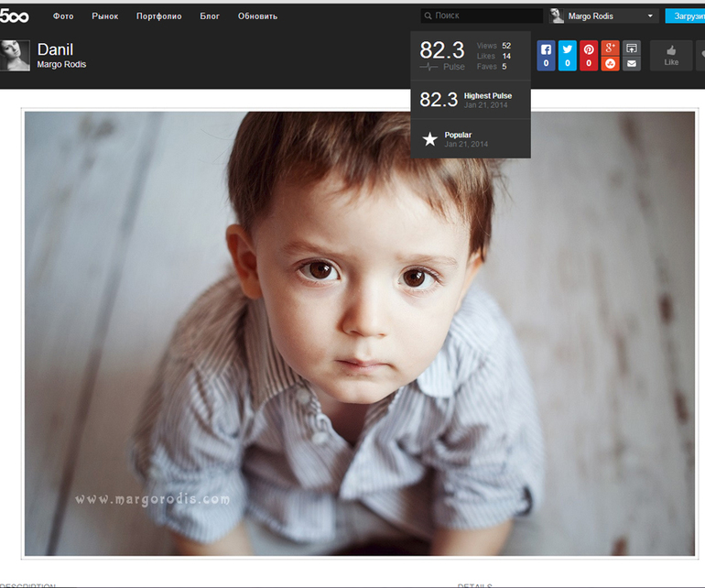This screenshot has width=705, height=588.
Task: Open the author avatar beside Danil title
Action: (15, 55)
